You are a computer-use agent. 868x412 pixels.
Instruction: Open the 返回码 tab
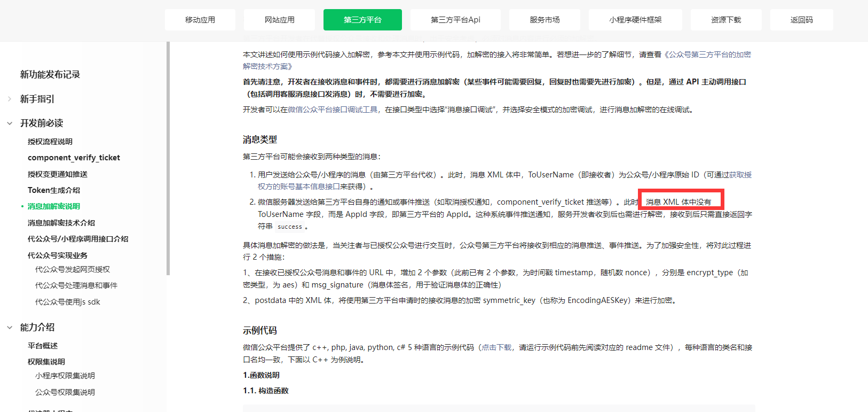[801, 20]
